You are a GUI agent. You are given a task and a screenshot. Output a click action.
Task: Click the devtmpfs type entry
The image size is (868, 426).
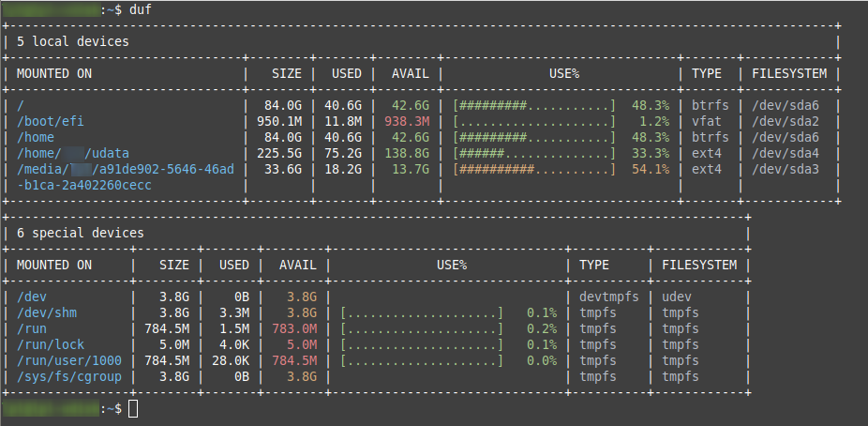click(609, 297)
